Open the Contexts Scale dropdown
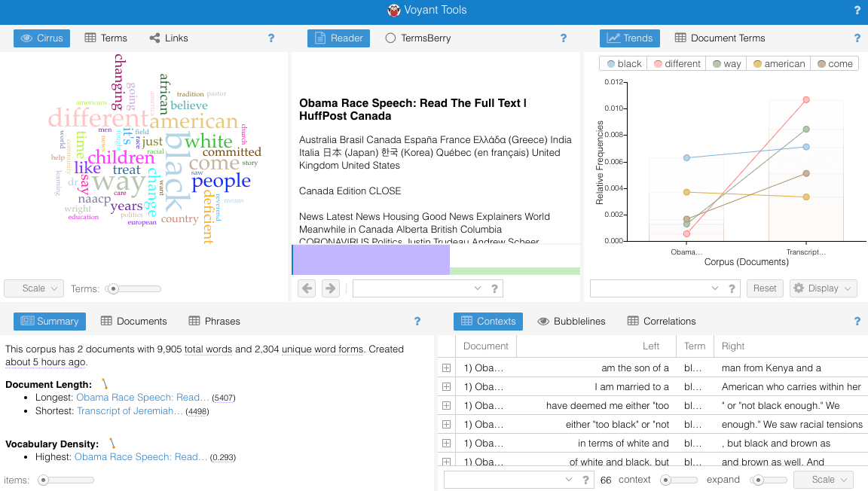Image resolution: width=868 pixels, height=491 pixels. tap(823, 480)
